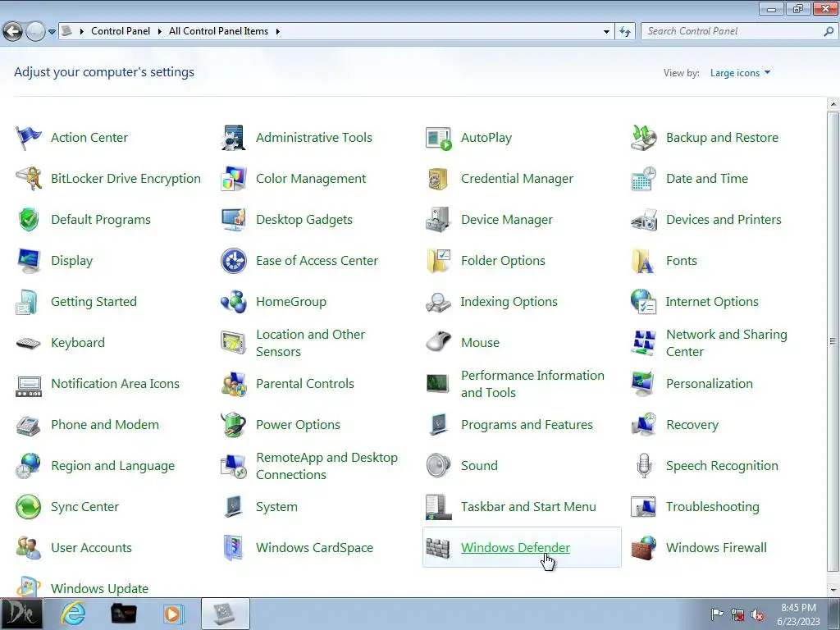The height and width of the screenshot is (630, 840).
Task: Launch Internet Explorer from the taskbar
Action: [x=72, y=614]
